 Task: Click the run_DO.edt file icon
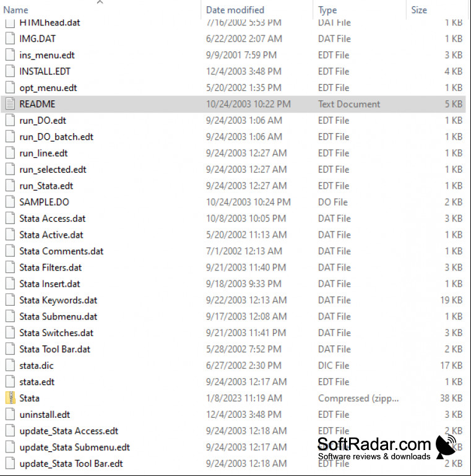click(x=10, y=120)
